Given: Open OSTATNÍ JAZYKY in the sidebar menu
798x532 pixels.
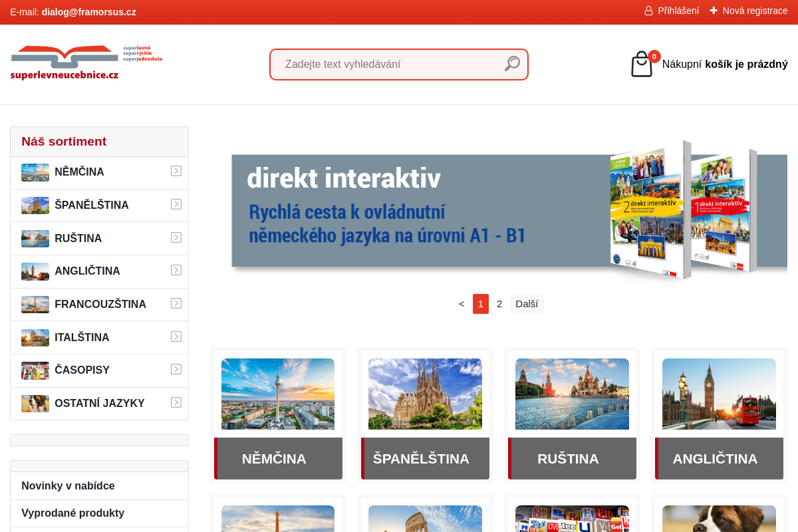Looking at the screenshot, I should (x=100, y=404).
